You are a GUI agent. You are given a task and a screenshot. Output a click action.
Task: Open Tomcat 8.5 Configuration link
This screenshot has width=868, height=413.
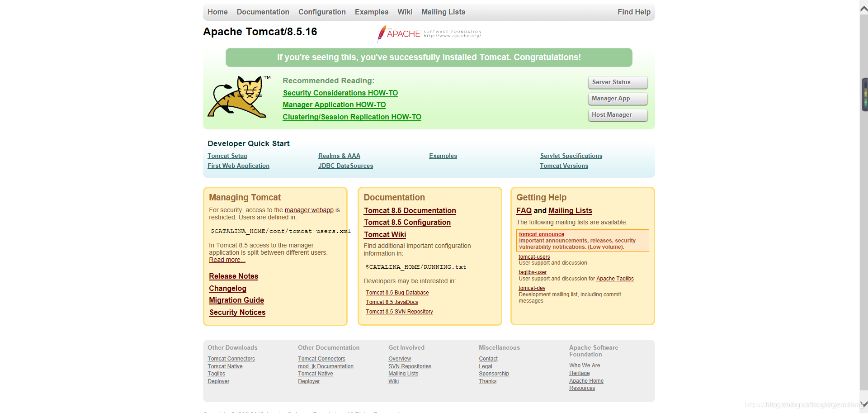(x=407, y=223)
